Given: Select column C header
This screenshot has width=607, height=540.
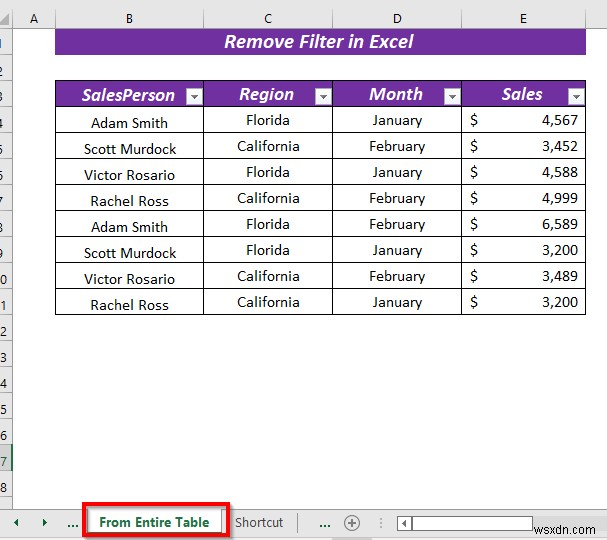Looking at the screenshot, I should point(268,19).
